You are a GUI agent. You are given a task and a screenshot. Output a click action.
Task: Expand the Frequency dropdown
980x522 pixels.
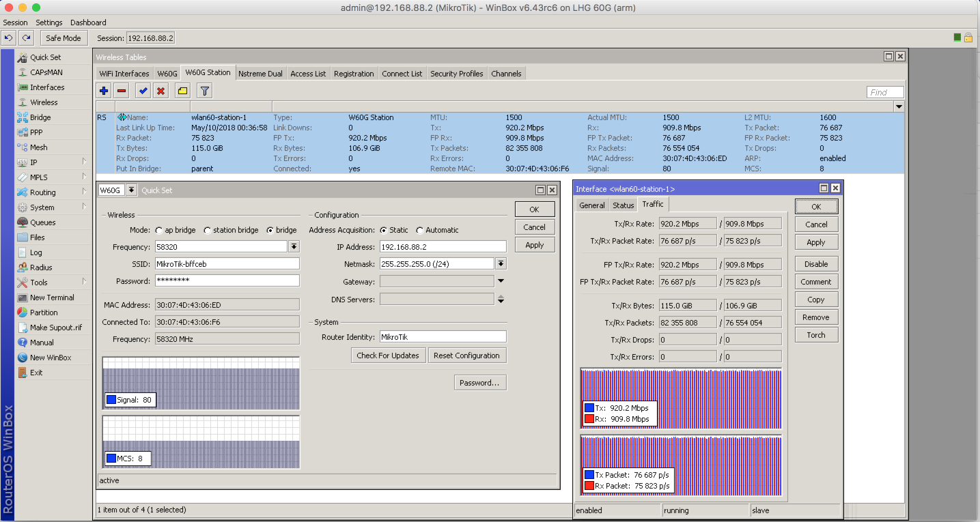click(294, 247)
